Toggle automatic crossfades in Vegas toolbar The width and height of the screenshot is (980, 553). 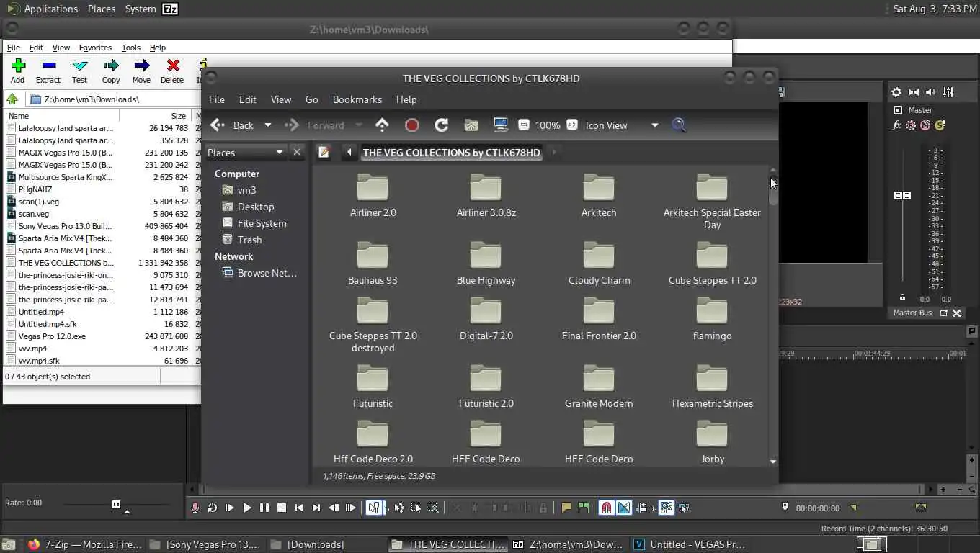coord(624,508)
